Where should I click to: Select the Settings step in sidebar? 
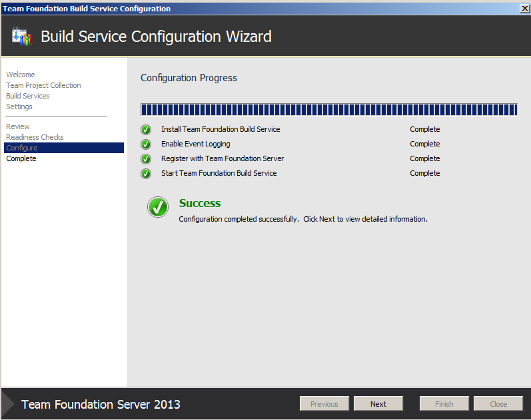pos(19,106)
